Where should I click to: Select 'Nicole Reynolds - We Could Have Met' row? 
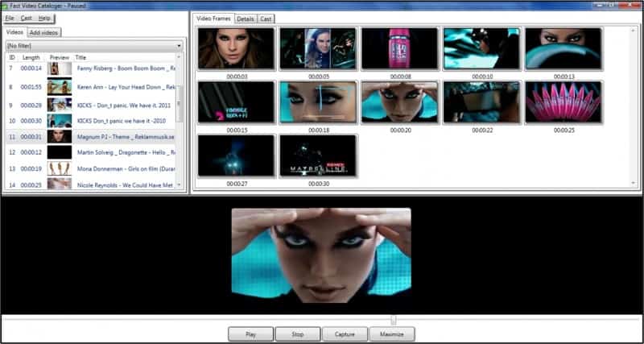click(x=90, y=185)
